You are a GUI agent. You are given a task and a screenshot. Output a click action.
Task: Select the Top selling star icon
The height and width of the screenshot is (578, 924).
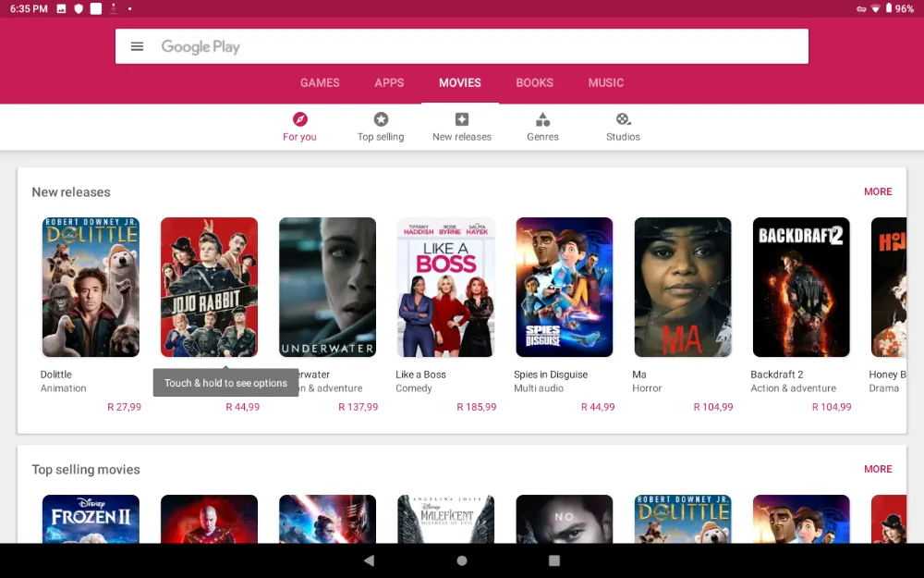click(x=381, y=118)
